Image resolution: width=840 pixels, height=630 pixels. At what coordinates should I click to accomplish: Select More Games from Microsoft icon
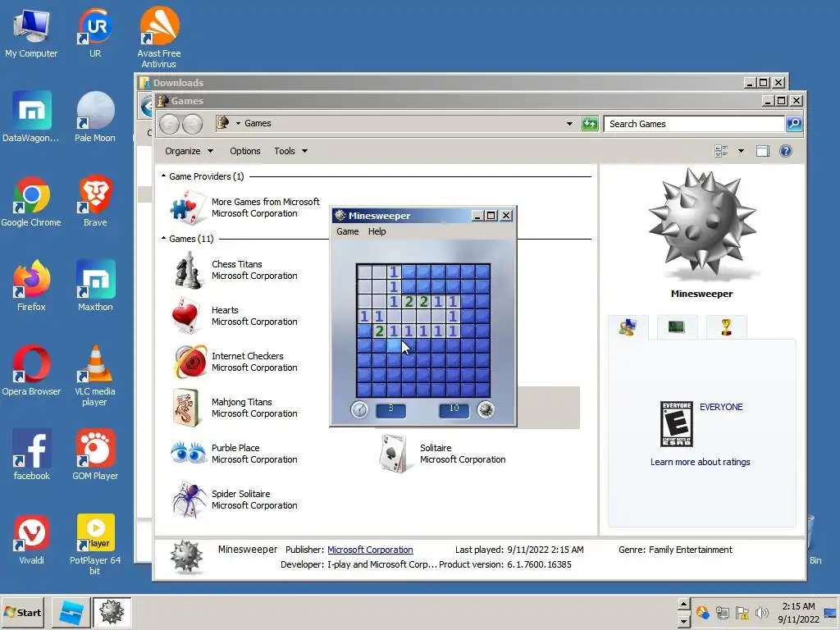(x=188, y=208)
